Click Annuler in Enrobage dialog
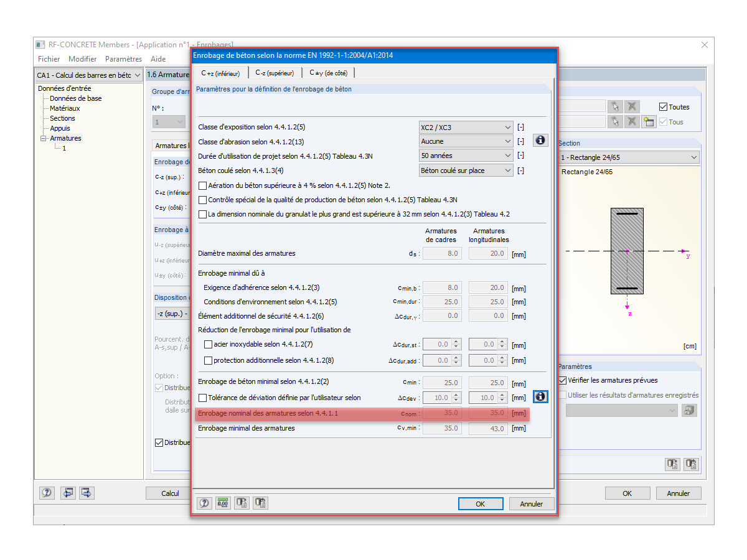747x560 pixels. point(532,504)
